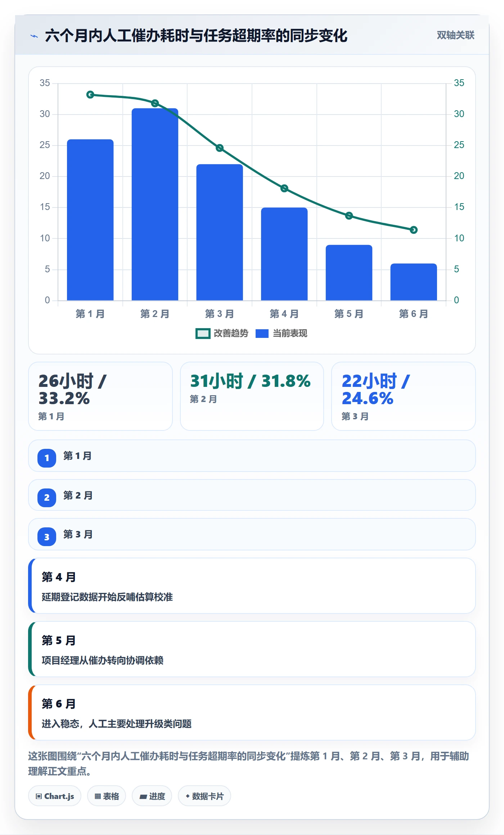Toggle the 改善趋势 legend swatch
Viewport: 504px width, 835px height.
(203, 334)
